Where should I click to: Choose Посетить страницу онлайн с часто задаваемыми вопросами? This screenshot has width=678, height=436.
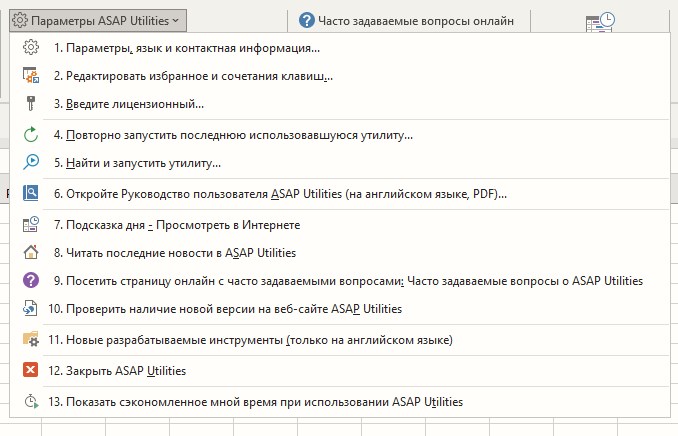339,281
